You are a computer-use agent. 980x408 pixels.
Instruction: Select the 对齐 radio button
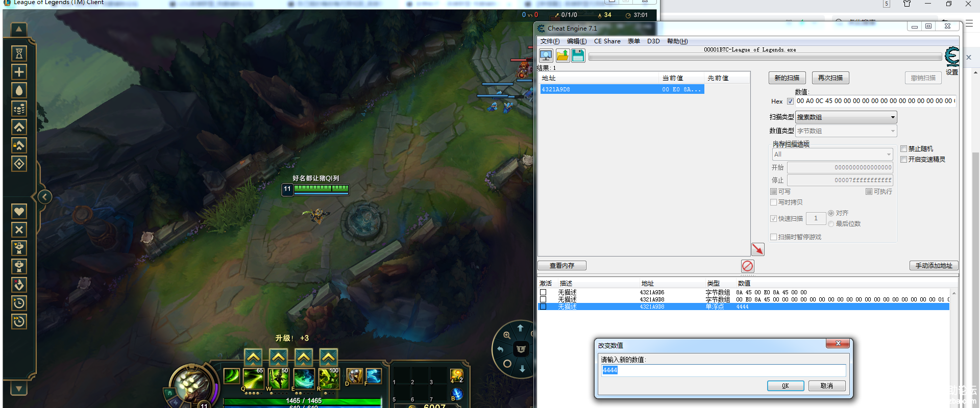pyautogui.click(x=831, y=213)
